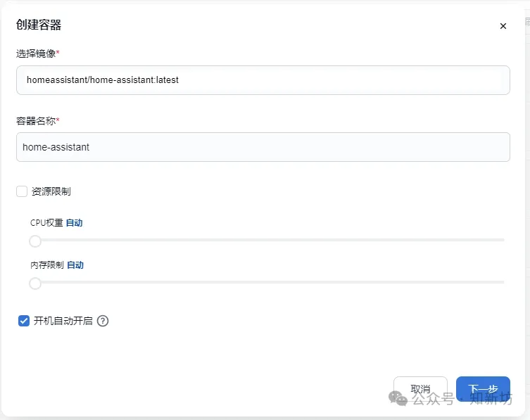Viewport: 530px width, 420px height.
Task: Enable the 资源限制 checkbox
Action: 22,191
